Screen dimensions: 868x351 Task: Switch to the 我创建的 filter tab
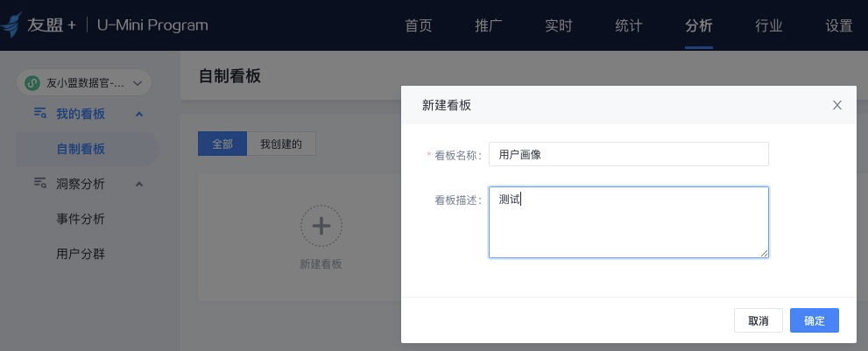[281, 144]
